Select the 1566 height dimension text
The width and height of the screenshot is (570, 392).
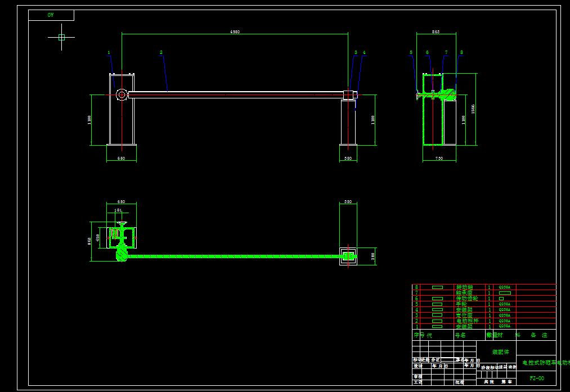tap(473, 109)
